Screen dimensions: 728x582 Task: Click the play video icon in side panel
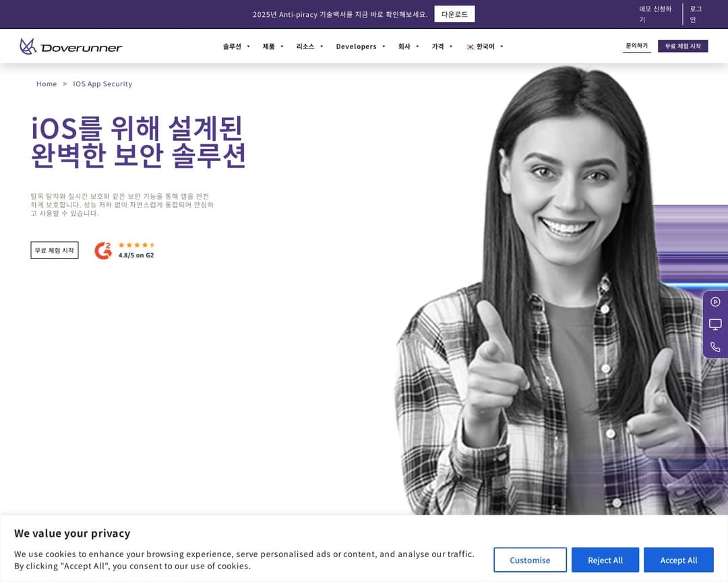715,302
